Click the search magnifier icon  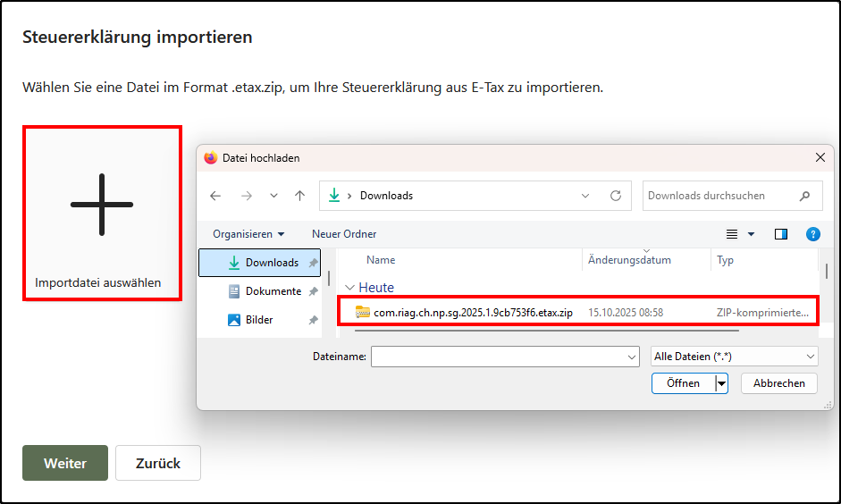point(805,196)
